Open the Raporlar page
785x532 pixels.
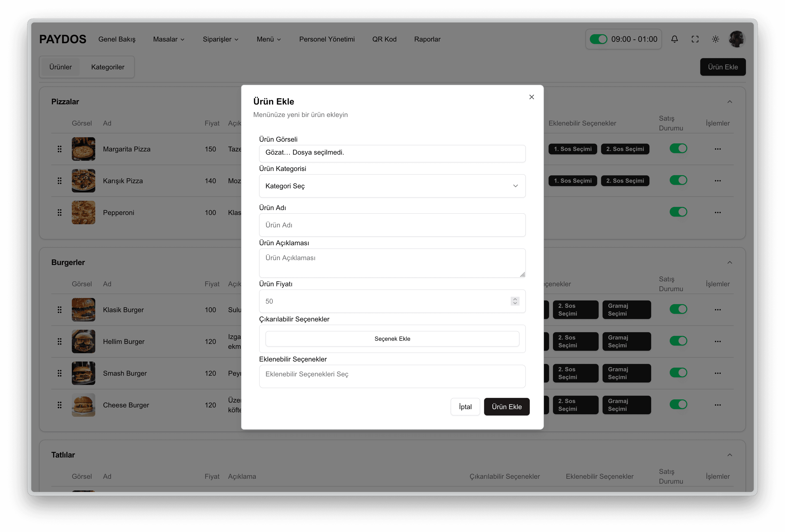427,39
